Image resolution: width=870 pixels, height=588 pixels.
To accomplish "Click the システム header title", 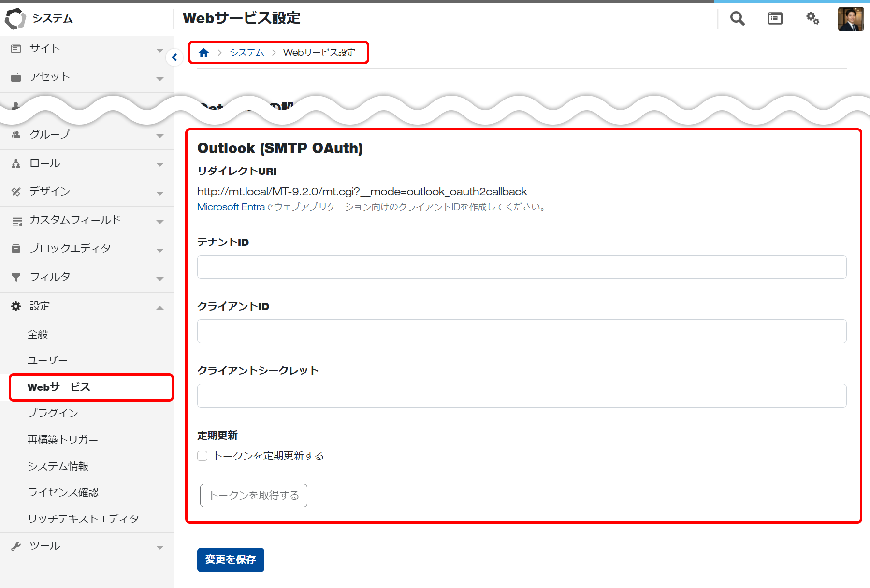I will pos(52,18).
